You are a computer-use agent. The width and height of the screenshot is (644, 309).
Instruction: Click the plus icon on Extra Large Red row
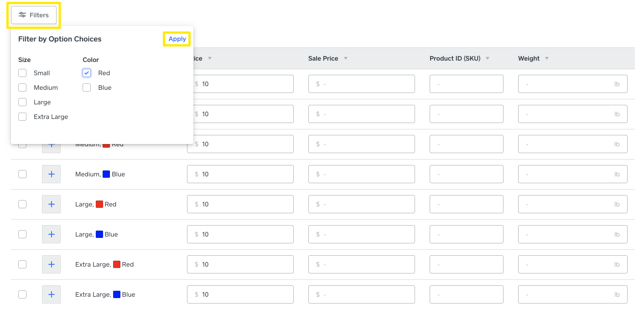51,264
